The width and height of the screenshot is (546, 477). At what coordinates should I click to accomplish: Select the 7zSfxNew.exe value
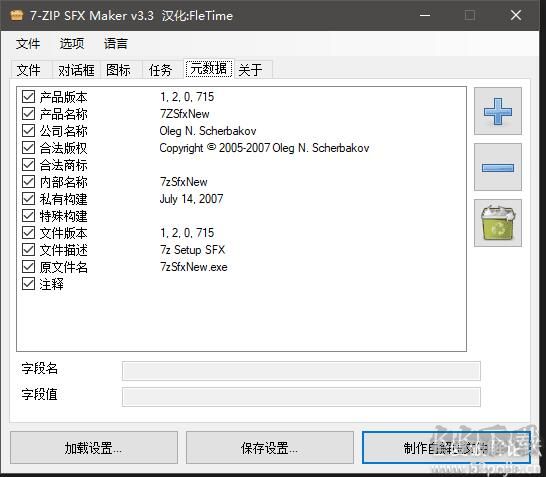click(x=194, y=267)
